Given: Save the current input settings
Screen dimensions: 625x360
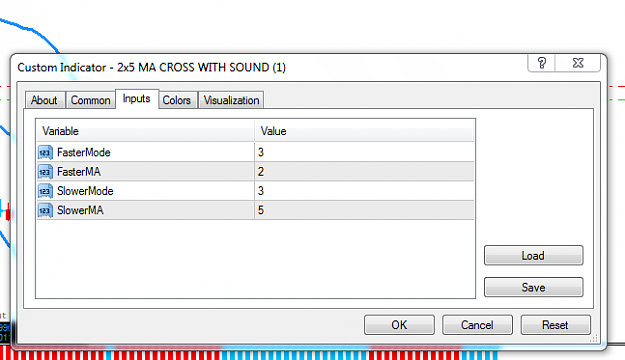Looking at the screenshot, I should (533, 287).
